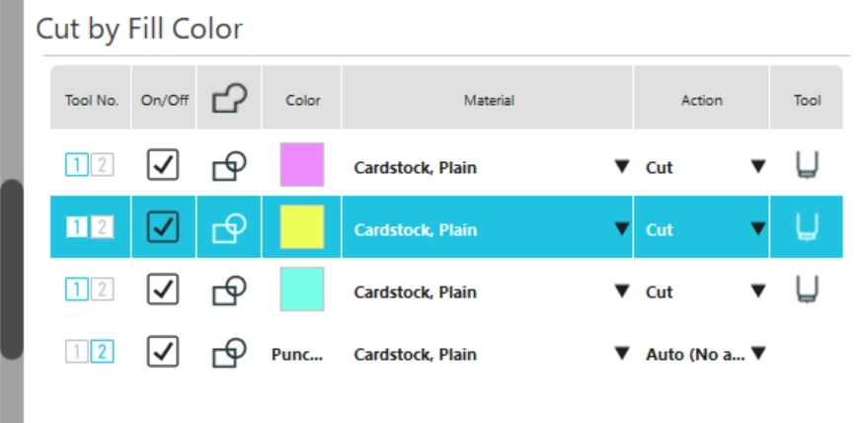The height and width of the screenshot is (423, 868).
Task: Click the blade tool icon in highlighted yellow row
Action: pos(807,228)
